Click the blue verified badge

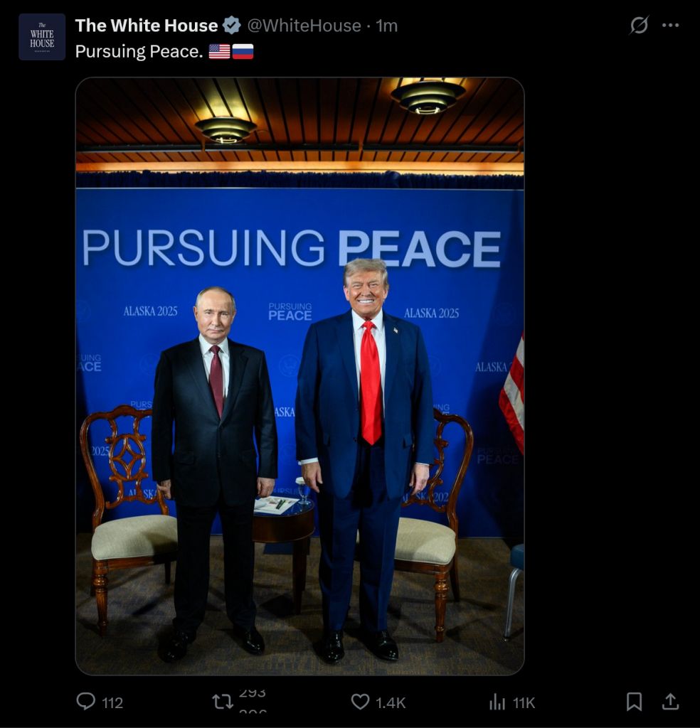[232, 26]
